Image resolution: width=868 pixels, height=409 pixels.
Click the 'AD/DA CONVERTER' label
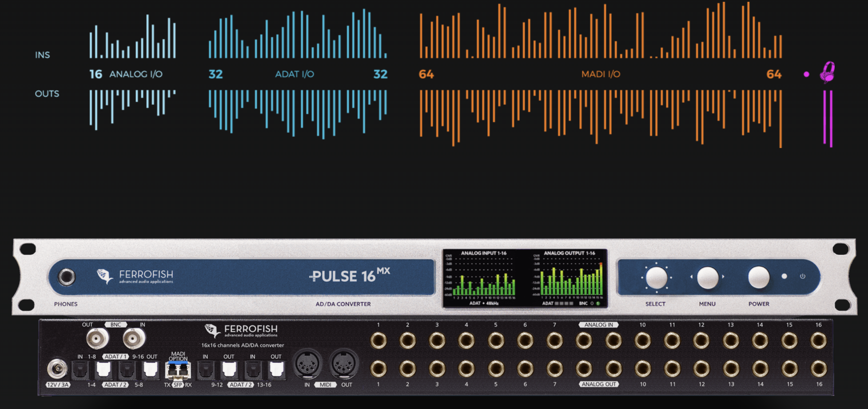[x=343, y=304]
